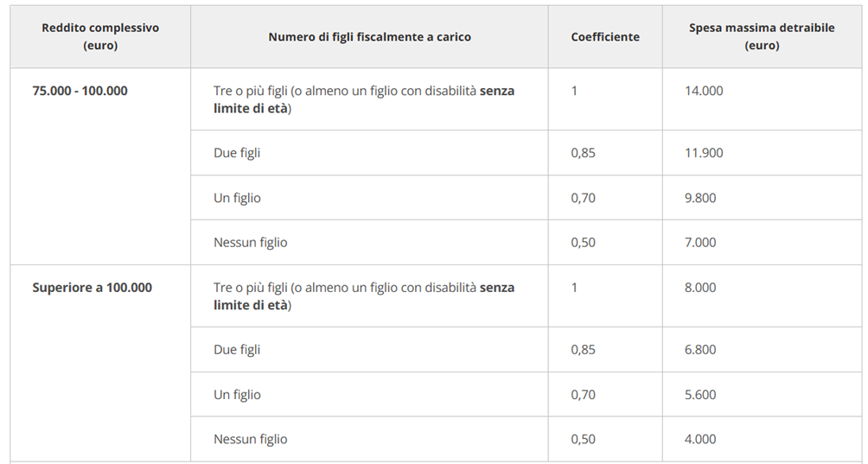
Task: Click coefficient 0,70 next to 9.800
Action: 583,198
